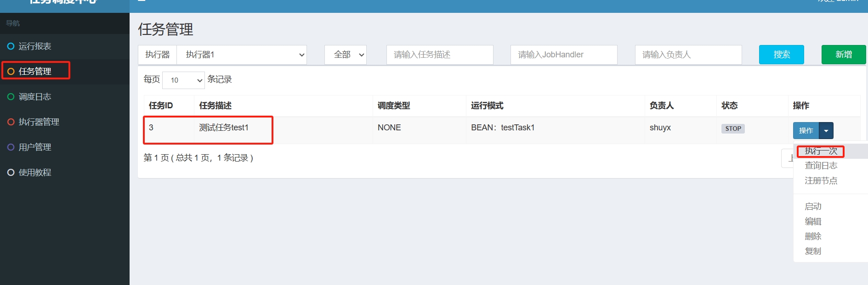
Task: Focus the 请输入JobHandler text box
Action: [563, 55]
